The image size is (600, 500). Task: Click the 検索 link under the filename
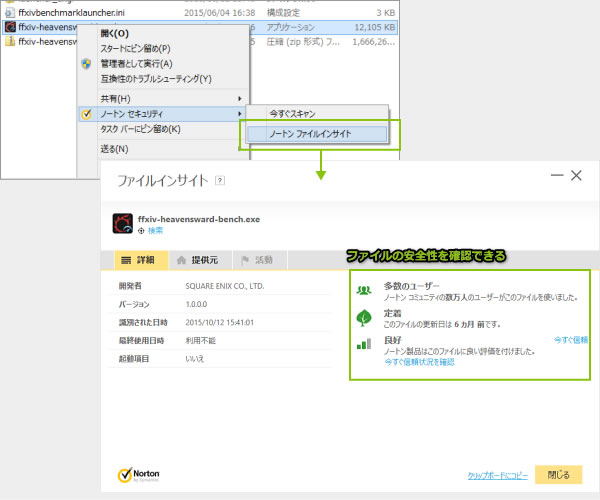point(155,230)
